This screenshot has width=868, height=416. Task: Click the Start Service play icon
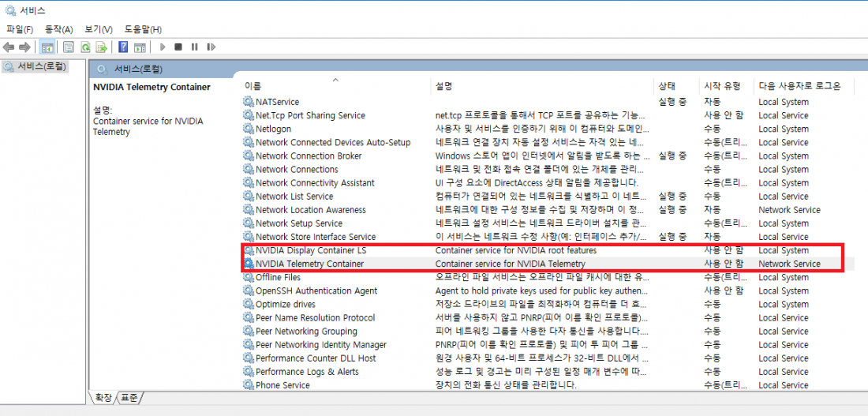point(163,47)
